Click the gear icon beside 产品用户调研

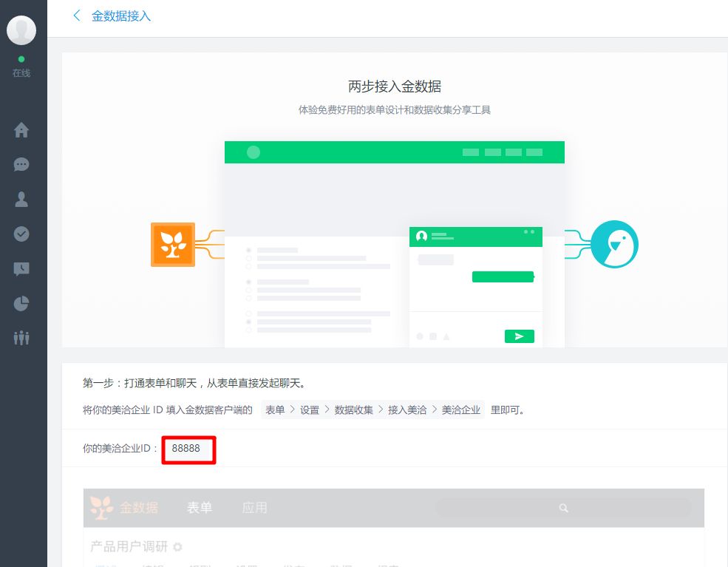tap(177, 547)
